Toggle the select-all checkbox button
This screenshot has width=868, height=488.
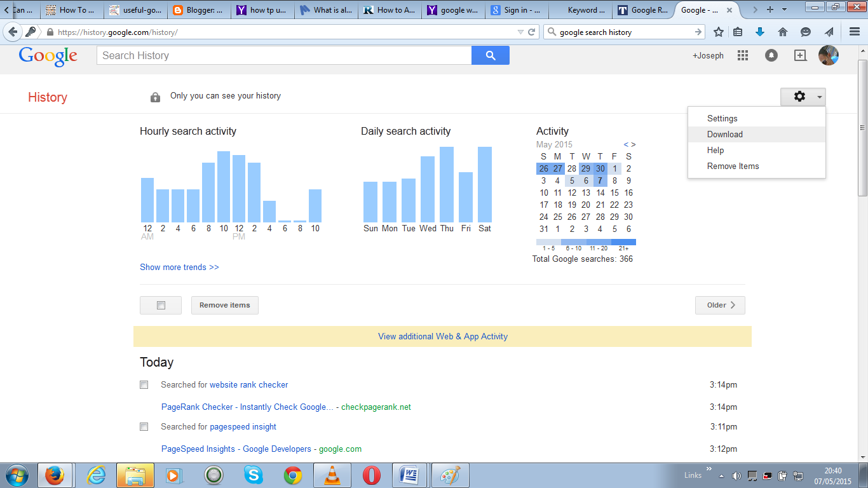[161, 305]
